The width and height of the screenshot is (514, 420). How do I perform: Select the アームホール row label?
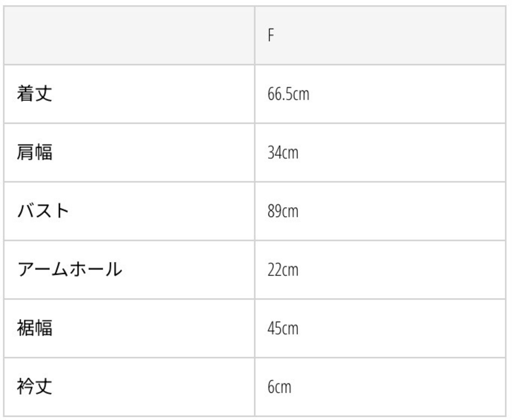pyautogui.click(x=69, y=269)
